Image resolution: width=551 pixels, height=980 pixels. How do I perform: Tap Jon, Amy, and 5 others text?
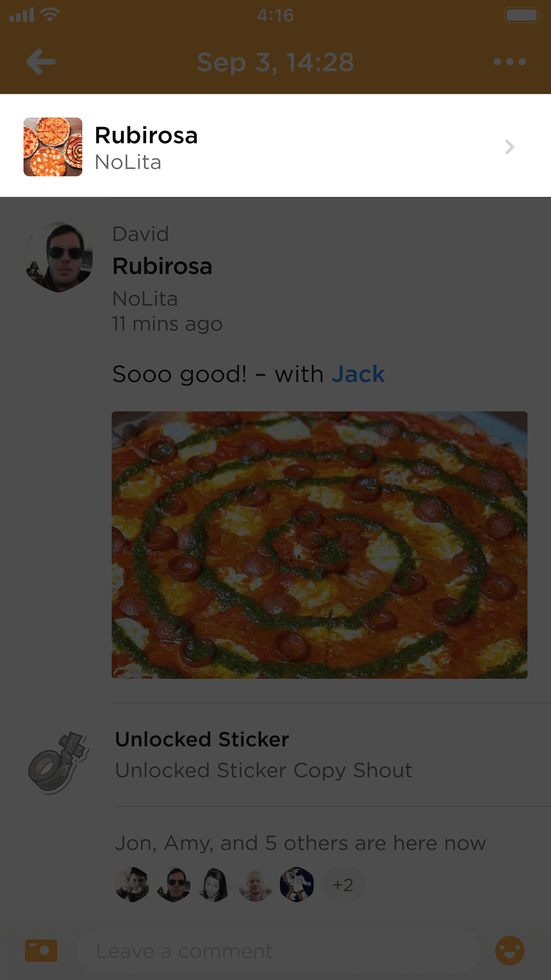(300, 843)
